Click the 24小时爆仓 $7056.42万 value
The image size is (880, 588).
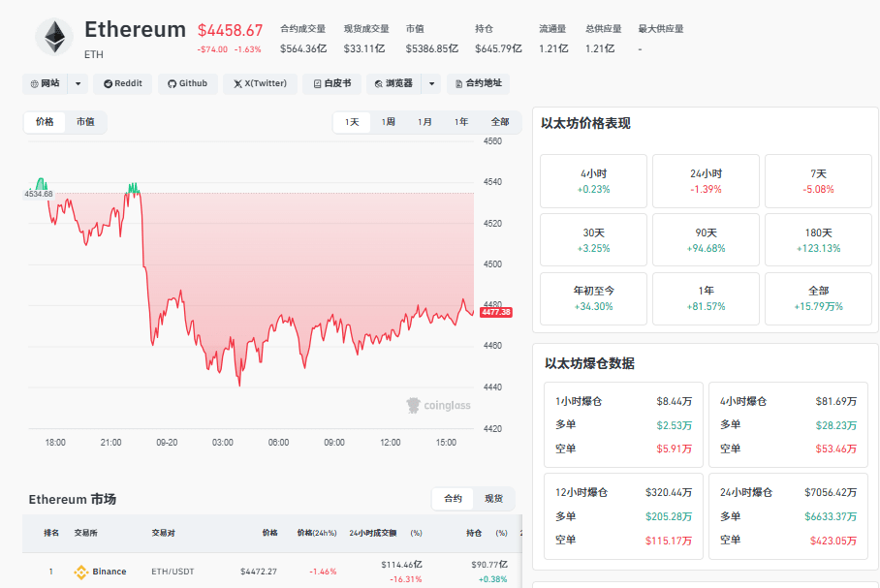831,492
